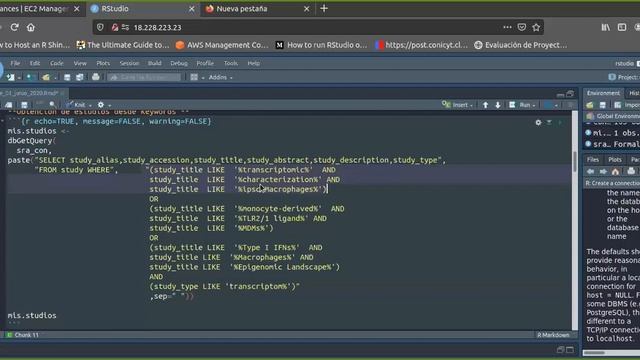Save workspace in Environment pane

click(x=602, y=105)
